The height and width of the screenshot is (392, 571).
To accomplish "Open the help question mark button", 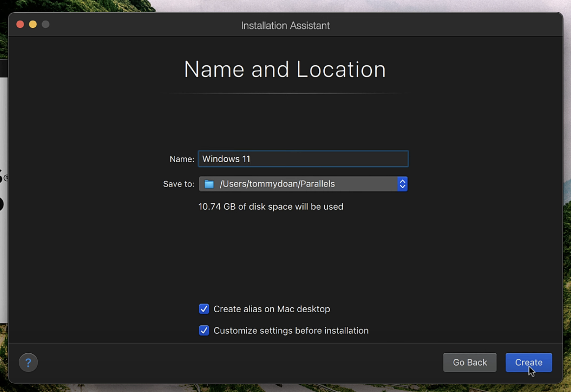I will tap(28, 362).
